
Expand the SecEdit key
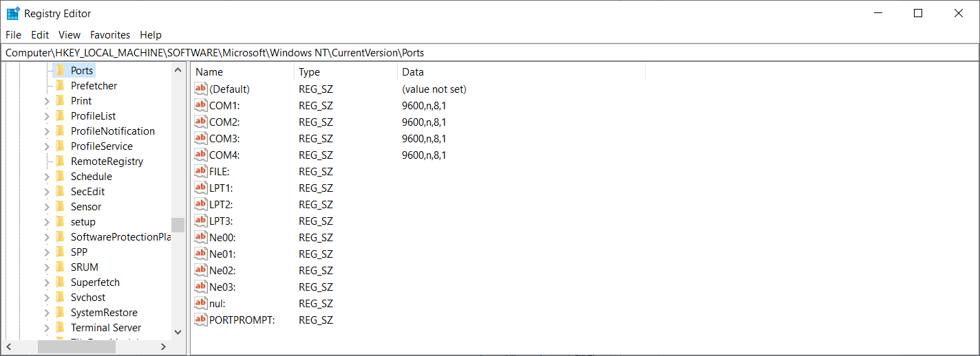point(47,192)
